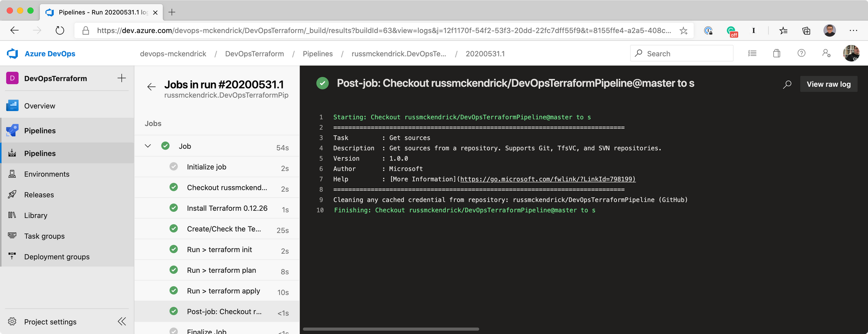
Task: Open the Pipelines section with rocket icon
Action: click(67, 131)
